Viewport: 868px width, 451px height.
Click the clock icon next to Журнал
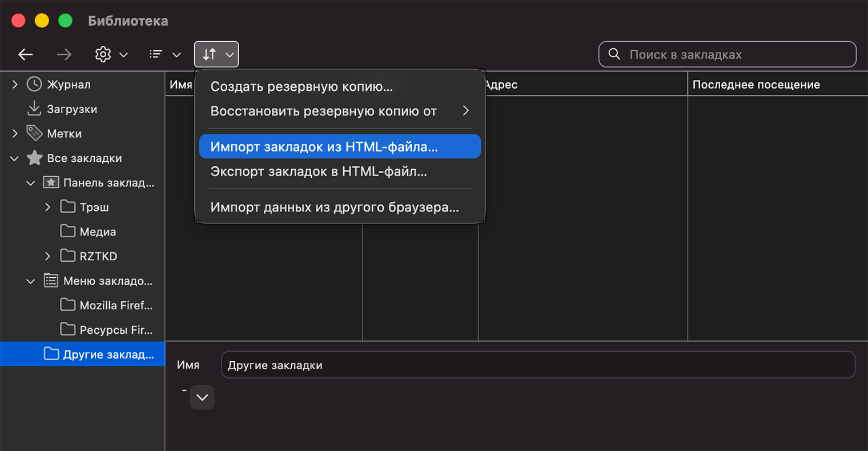34,83
